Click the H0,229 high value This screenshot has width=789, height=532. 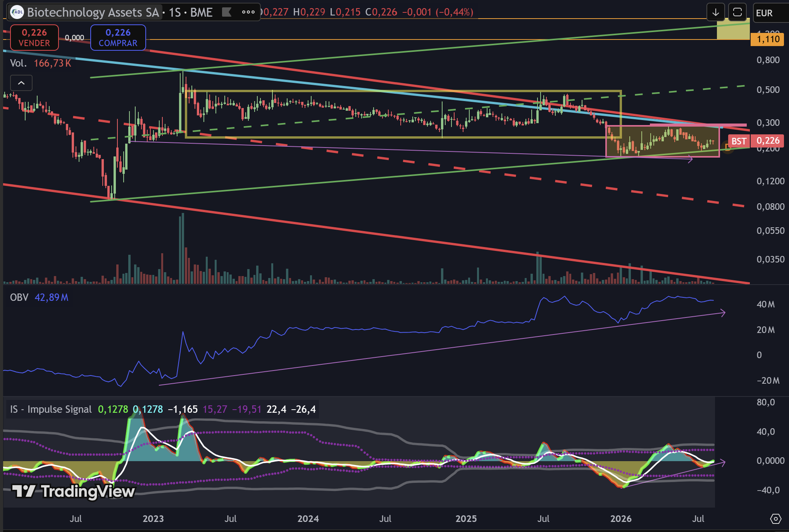tap(309, 12)
